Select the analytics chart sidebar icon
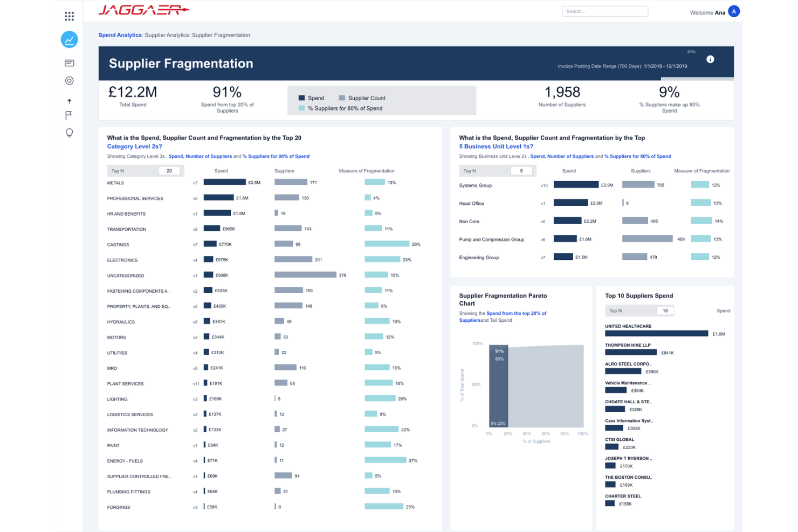798x532 pixels. tap(69, 39)
